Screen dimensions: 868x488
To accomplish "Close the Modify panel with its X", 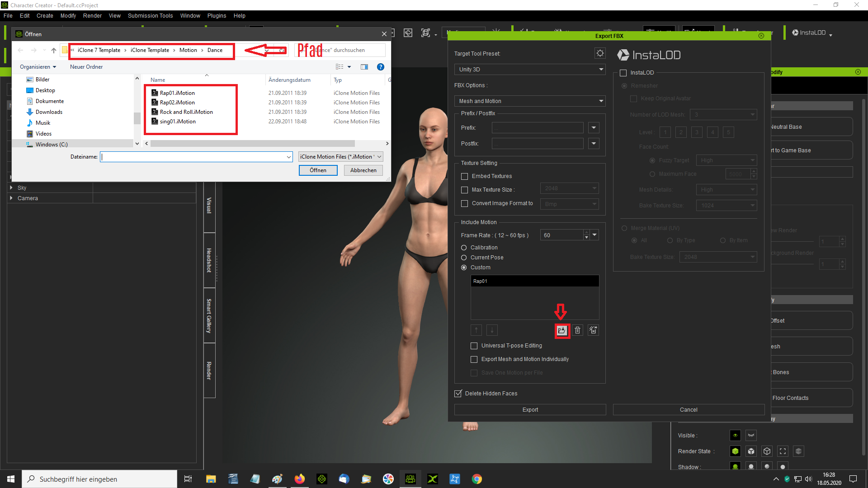I will click(858, 72).
